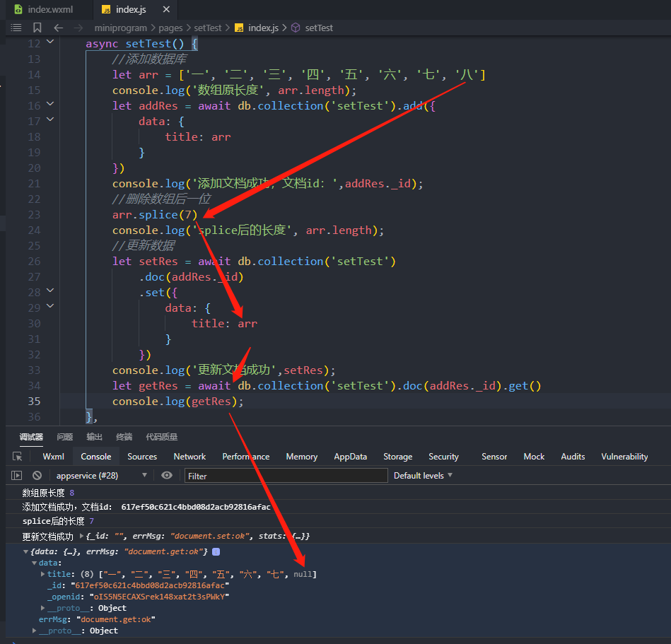Image resolution: width=671 pixels, height=644 pixels.
Task: Open the Memory devtools tab
Action: point(302,457)
